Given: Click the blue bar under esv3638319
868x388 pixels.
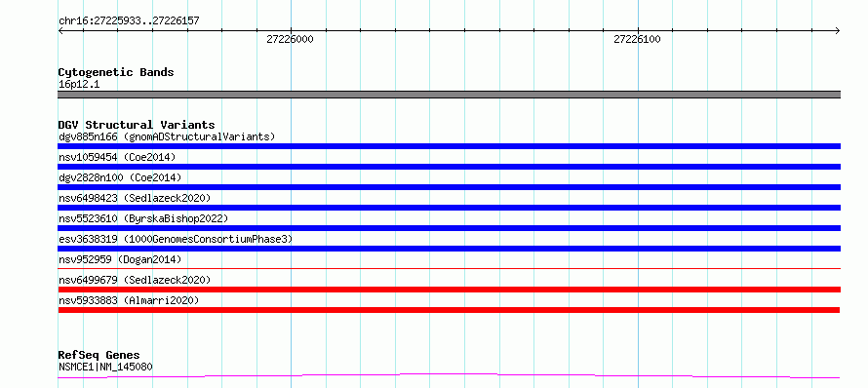Looking at the screenshot, I should coord(450,249).
